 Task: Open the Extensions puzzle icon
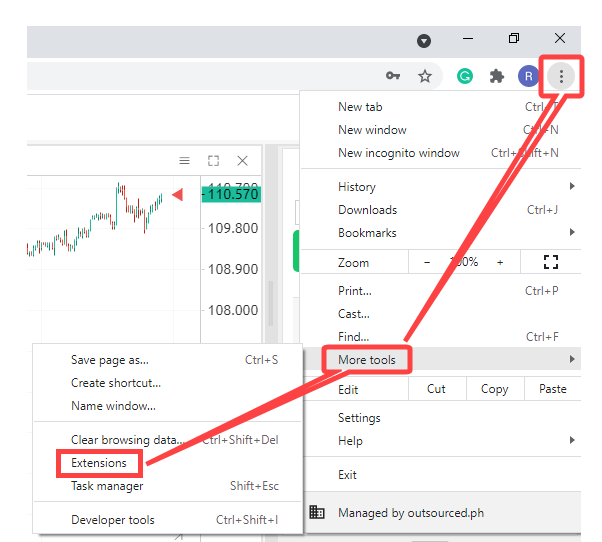point(497,76)
